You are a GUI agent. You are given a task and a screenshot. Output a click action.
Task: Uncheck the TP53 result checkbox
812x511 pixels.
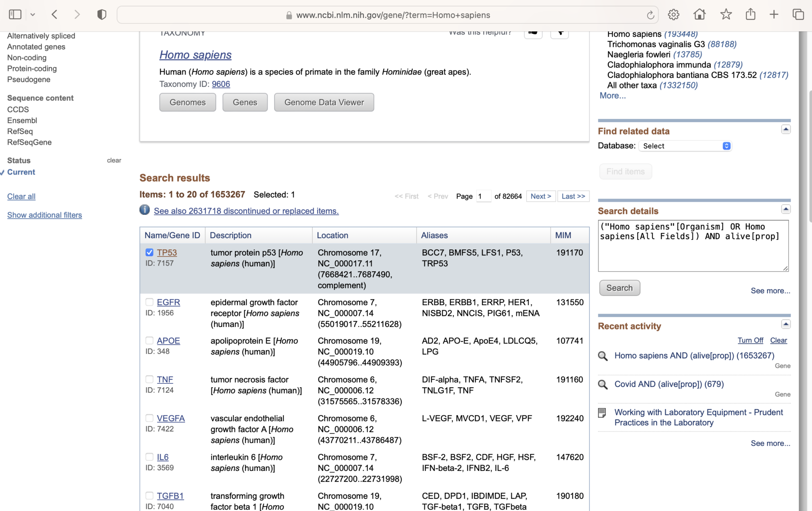[x=149, y=252]
